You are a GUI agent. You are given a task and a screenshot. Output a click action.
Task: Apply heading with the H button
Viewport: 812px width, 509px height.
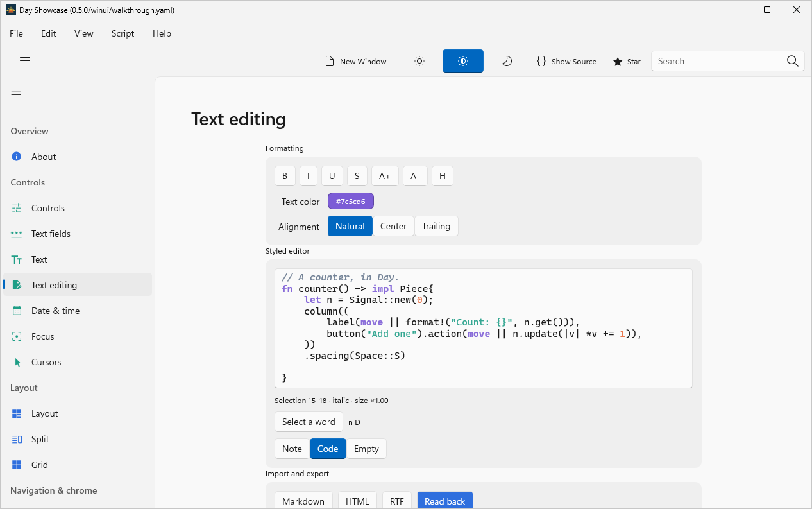443,176
